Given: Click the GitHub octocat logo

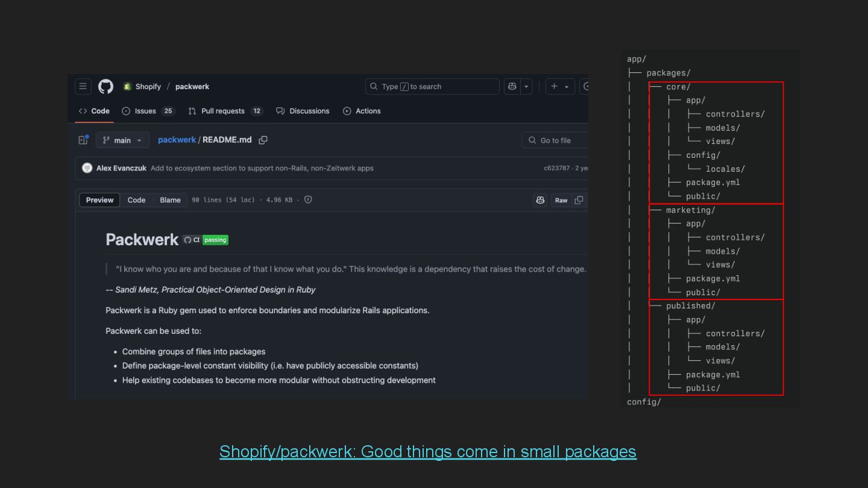Looking at the screenshot, I should pos(106,87).
